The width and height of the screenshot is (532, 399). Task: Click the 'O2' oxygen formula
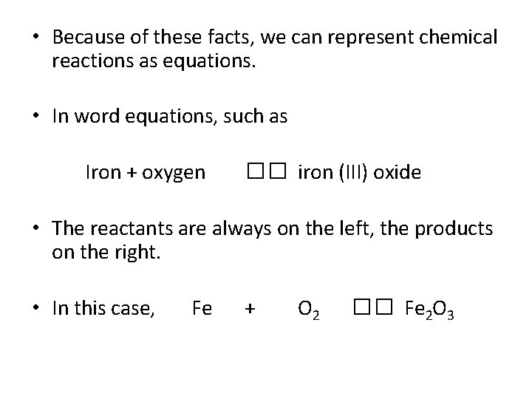[308, 311]
